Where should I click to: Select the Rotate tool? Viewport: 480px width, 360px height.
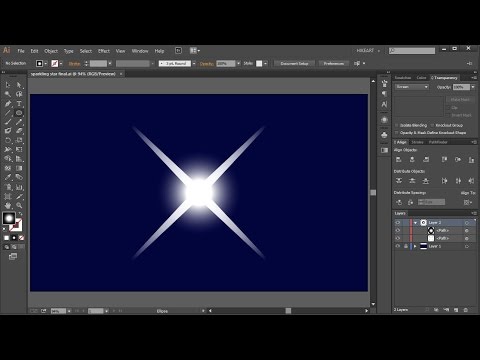(x=8, y=140)
